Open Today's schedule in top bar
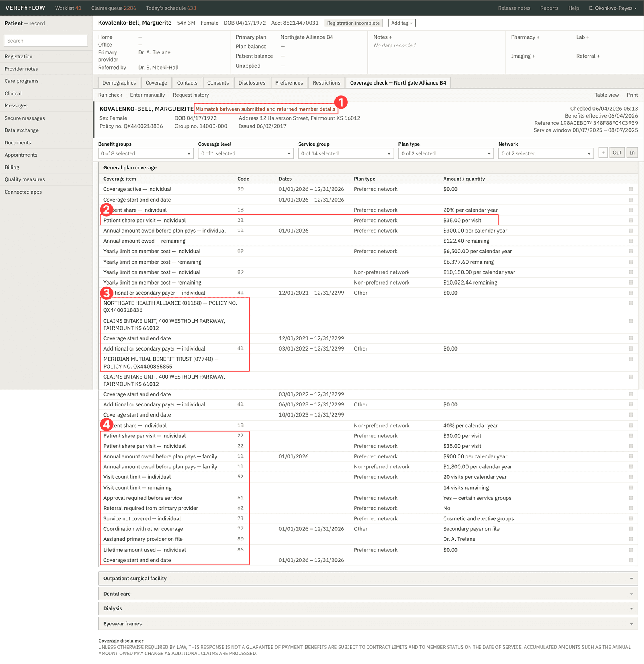This screenshot has width=644, height=664. pyautogui.click(x=171, y=8)
